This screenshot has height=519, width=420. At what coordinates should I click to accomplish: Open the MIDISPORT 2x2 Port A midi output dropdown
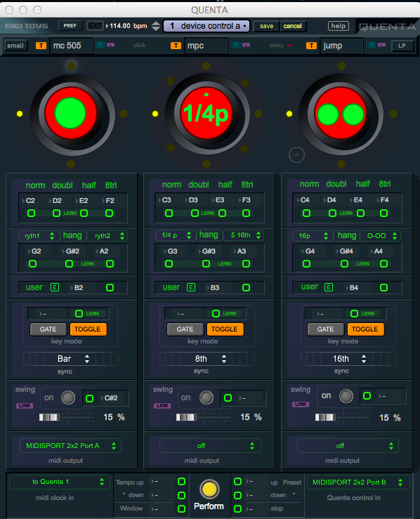pos(70,446)
